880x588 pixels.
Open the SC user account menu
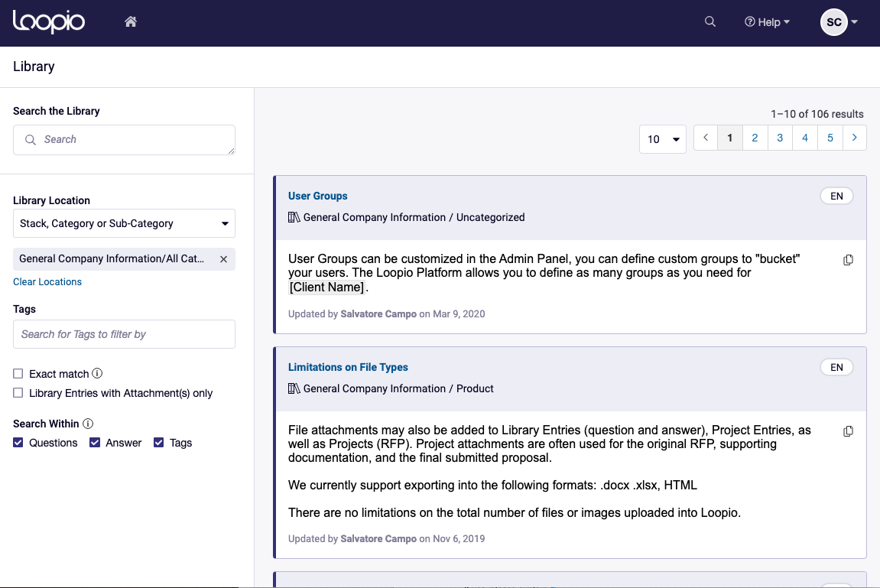839,22
